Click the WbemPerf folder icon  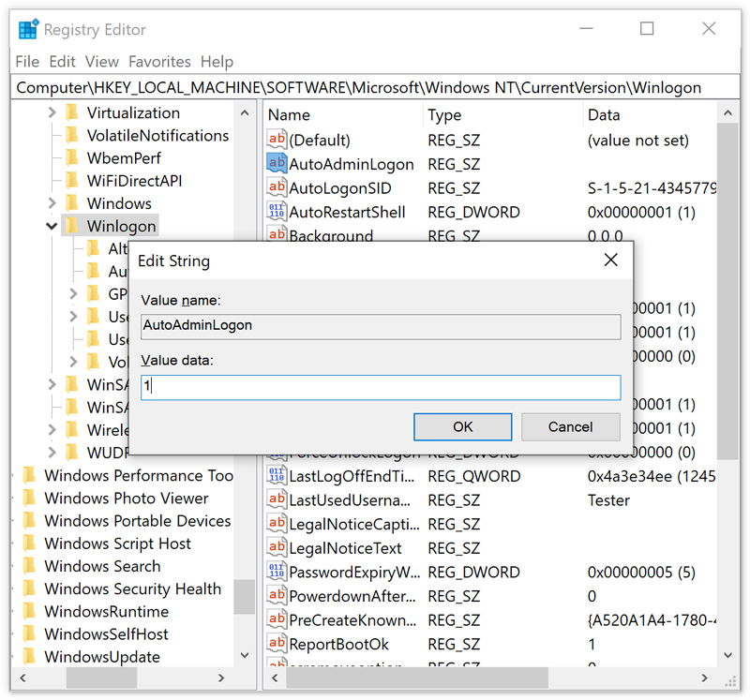72,157
